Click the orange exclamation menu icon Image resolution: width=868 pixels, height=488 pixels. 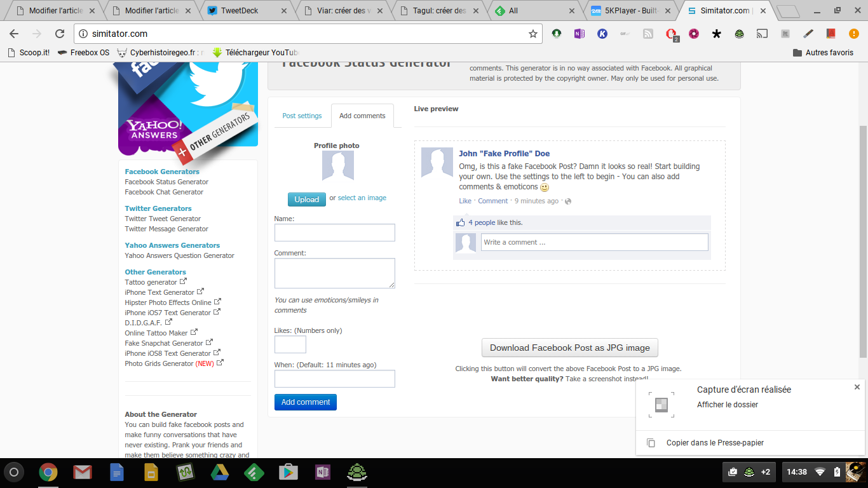click(x=854, y=34)
